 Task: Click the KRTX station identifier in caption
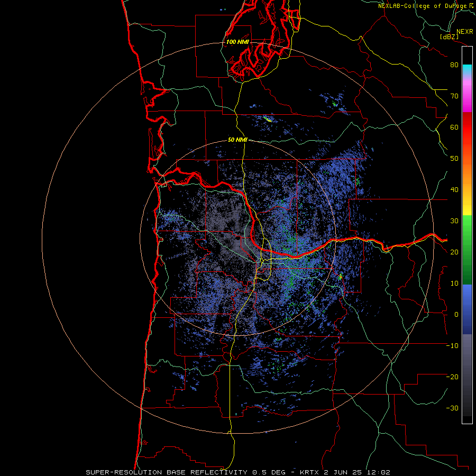click(x=310, y=472)
